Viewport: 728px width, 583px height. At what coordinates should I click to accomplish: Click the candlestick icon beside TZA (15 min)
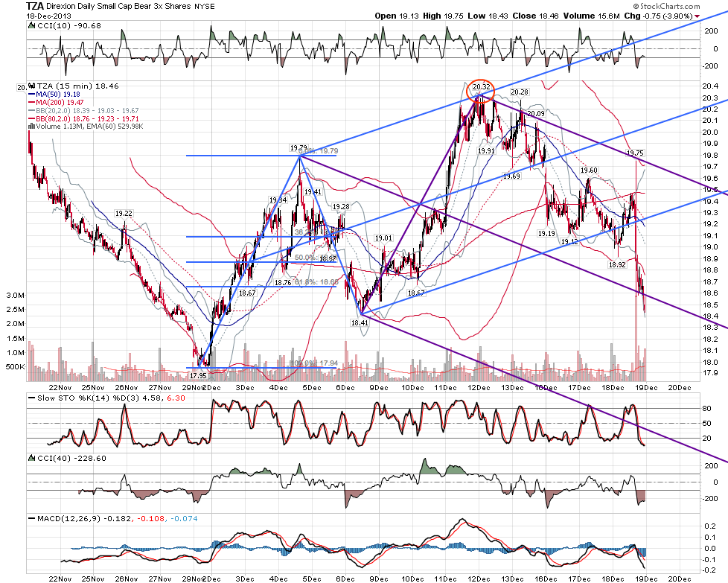tap(31, 86)
